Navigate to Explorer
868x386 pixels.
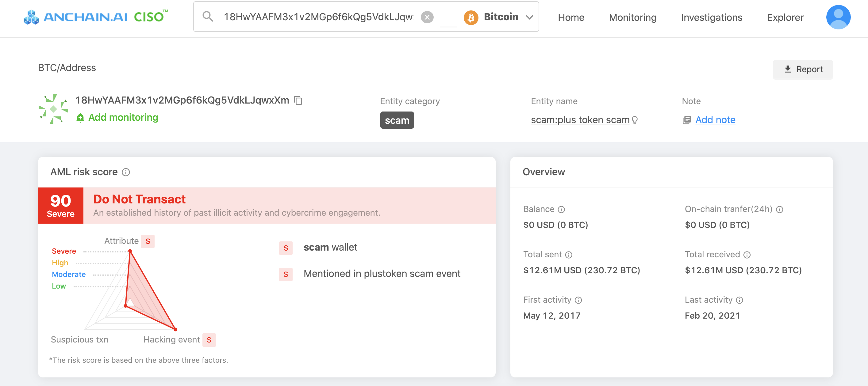pos(785,17)
